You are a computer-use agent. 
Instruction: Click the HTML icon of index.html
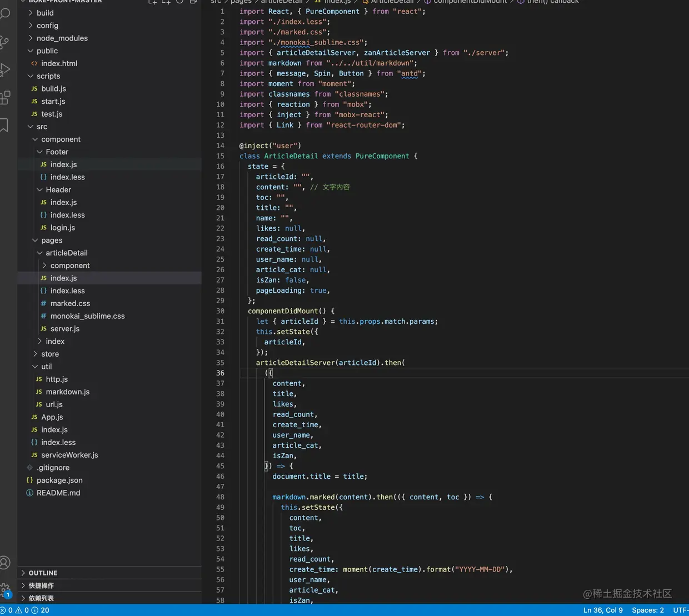[34, 63]
